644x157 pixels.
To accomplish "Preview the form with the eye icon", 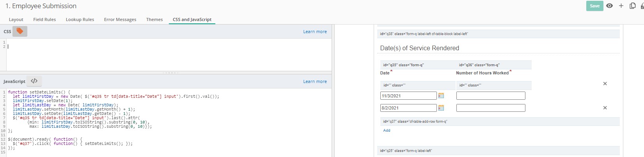I will pyautogui.click(x=610, y=6).
